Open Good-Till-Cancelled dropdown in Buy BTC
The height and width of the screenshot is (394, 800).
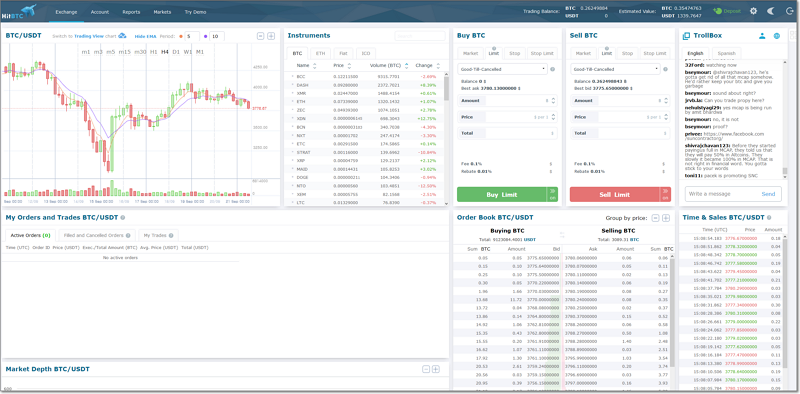pyautogui.click(x=502, y=68)
